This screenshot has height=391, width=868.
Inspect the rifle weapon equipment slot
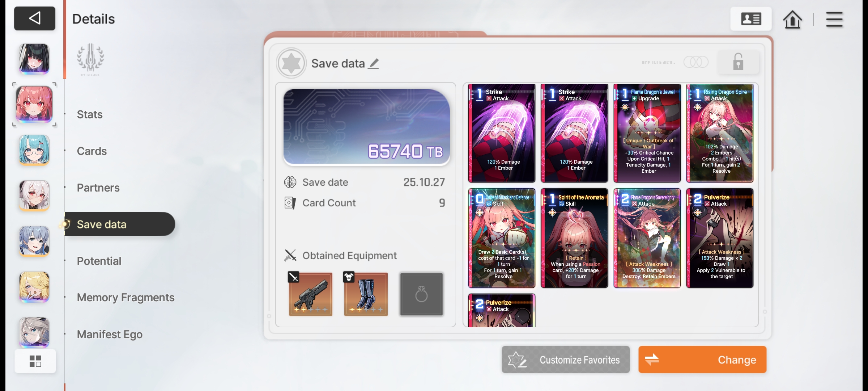[x=310, y=294]
